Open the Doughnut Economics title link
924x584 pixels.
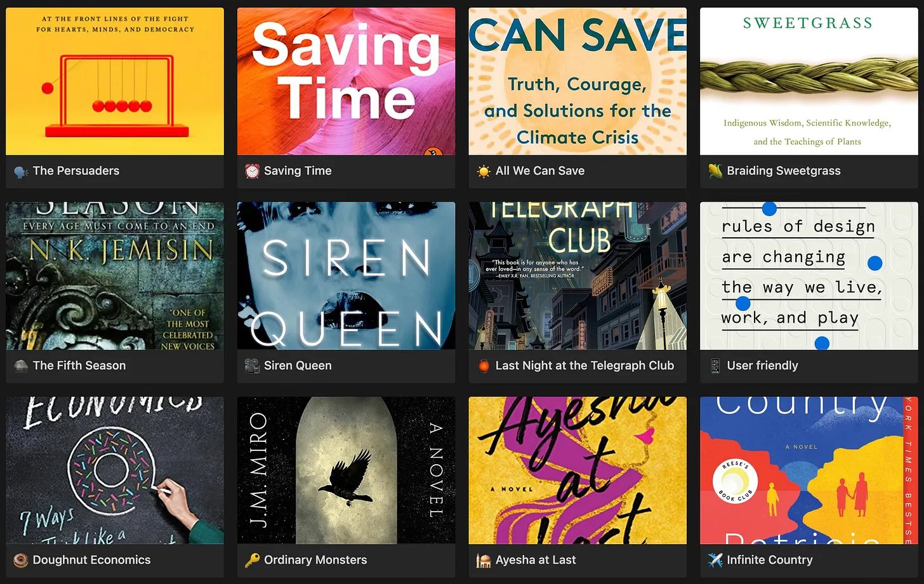tap(91, 561)
